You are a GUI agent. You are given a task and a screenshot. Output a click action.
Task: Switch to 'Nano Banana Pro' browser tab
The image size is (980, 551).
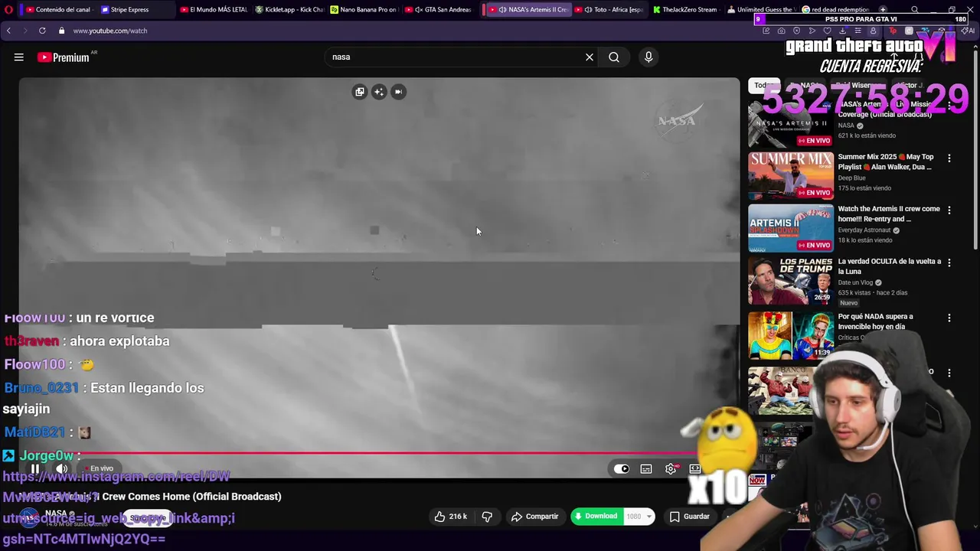pos(364,9)
